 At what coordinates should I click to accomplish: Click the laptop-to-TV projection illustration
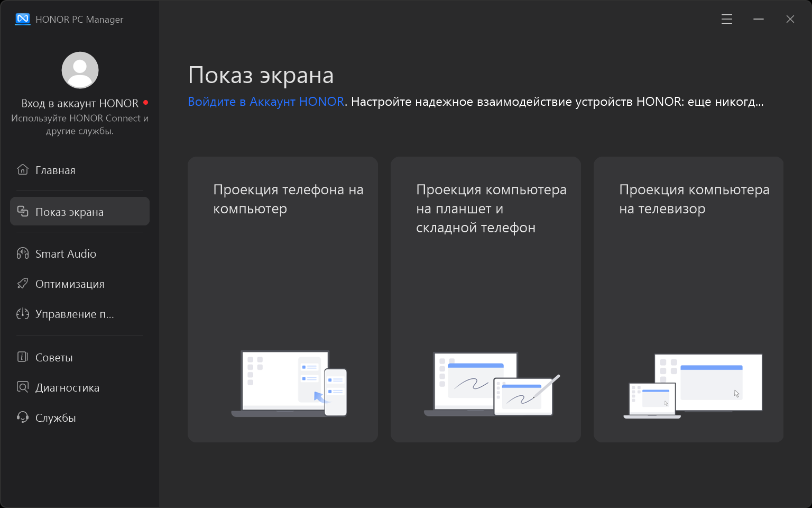[693, 386]
